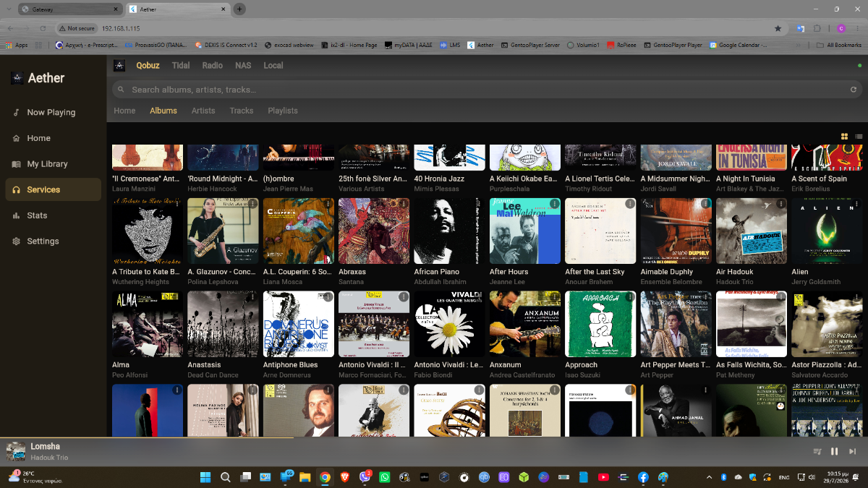Switch to the Artists tab
868x488 pixels.
coord(203,111)
